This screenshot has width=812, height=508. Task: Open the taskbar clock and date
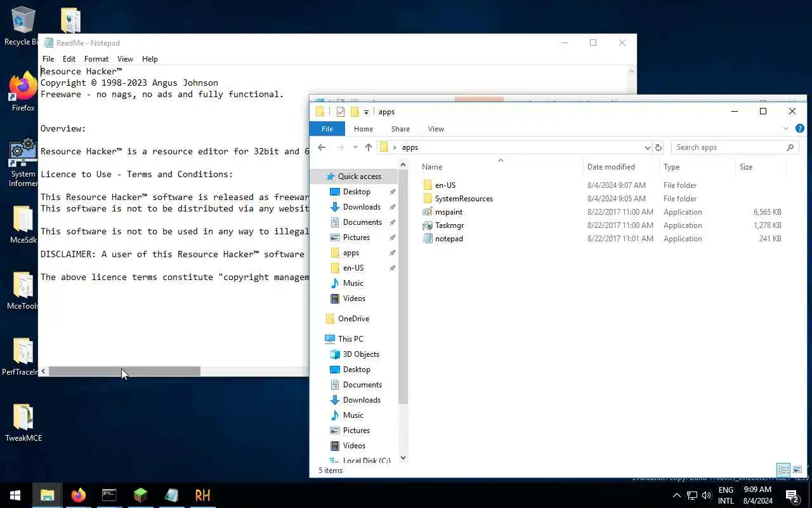pos(757,495)
